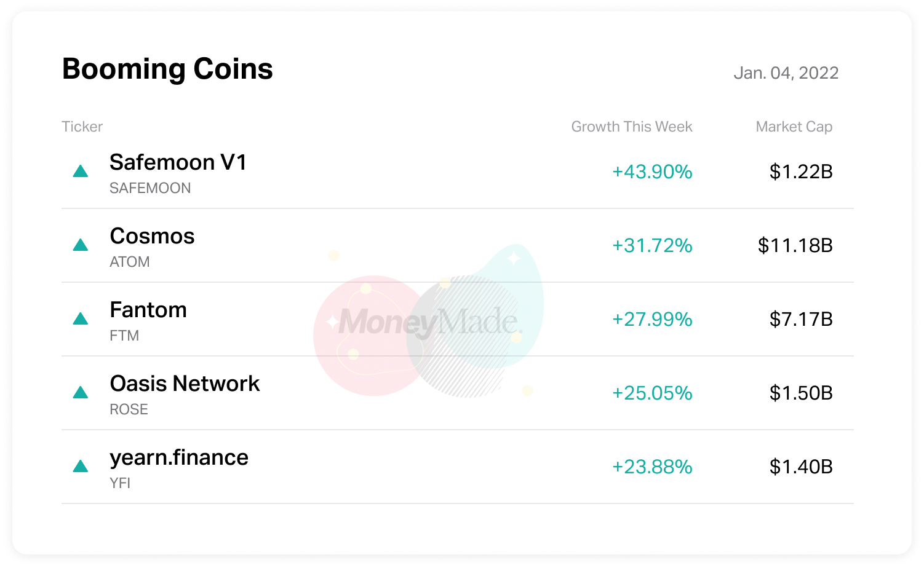Click the +23.88% growth figure
This screenshot has height=568, width=924.
[652, 467]
